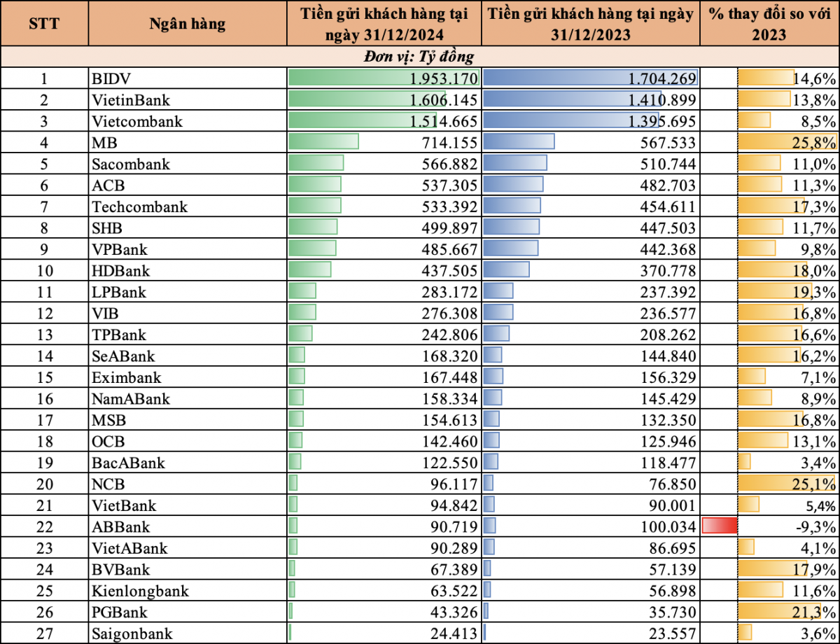The width and height of the screenshot is (840, 644).
Task: Click MB's percentage change "25,8%"
Action: (x=815, y=142)
